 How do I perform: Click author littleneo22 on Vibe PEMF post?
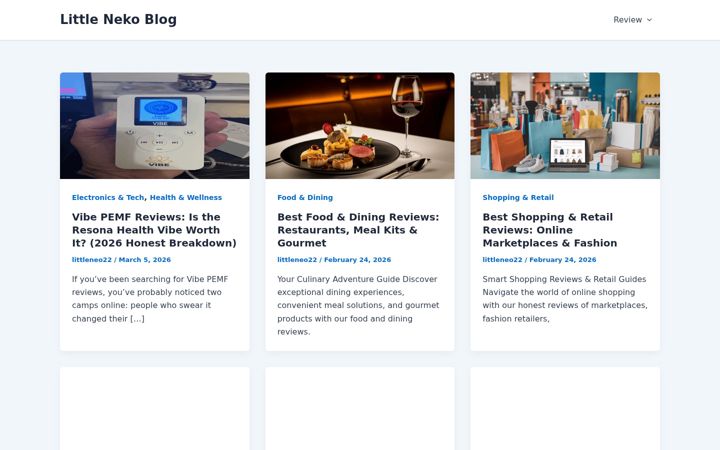(92, 259)
